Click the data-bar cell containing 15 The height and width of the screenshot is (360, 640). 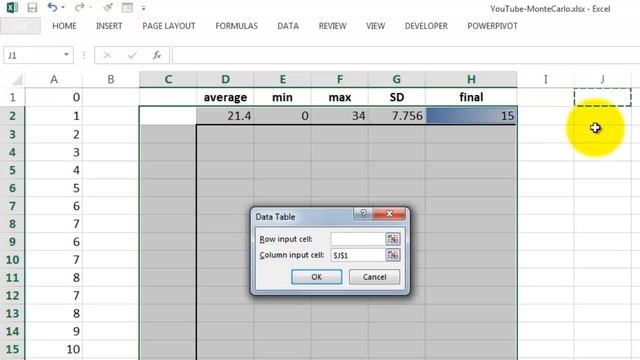pos(471,116)
